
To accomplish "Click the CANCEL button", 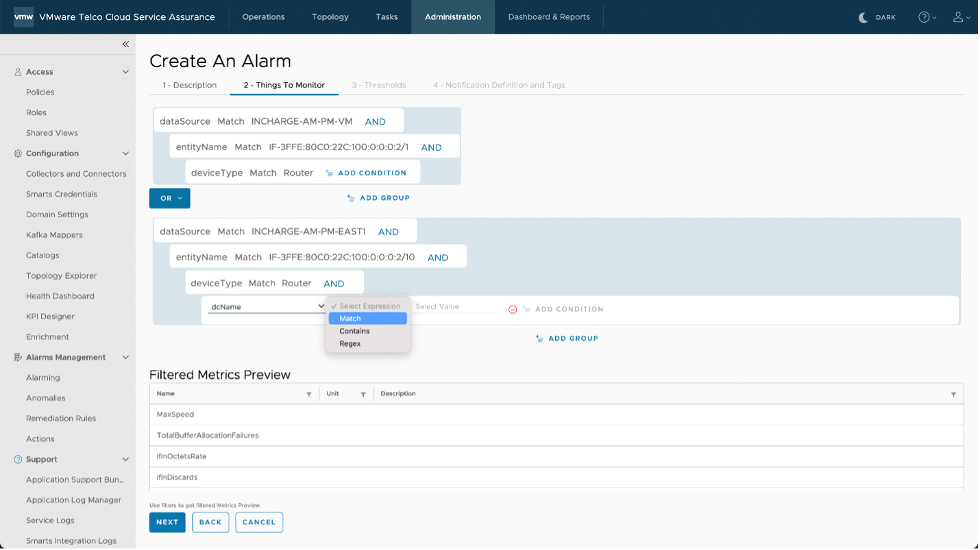I will click(259, 523).
